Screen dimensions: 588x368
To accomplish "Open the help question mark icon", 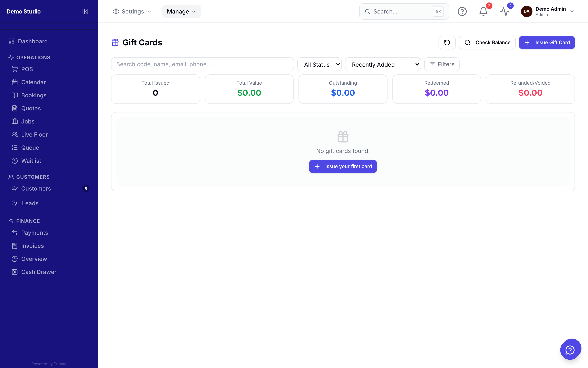I will click(x=462, y=11).
